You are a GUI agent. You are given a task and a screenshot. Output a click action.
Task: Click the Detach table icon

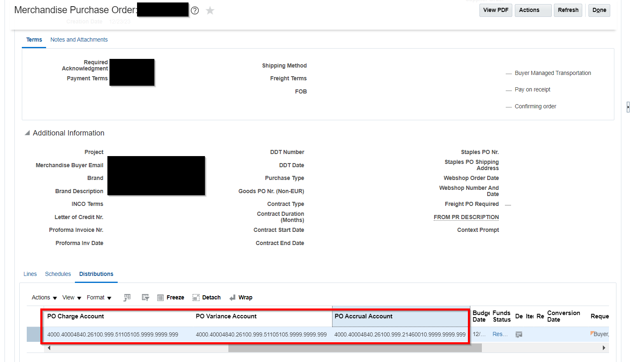(x=196, y=297)
